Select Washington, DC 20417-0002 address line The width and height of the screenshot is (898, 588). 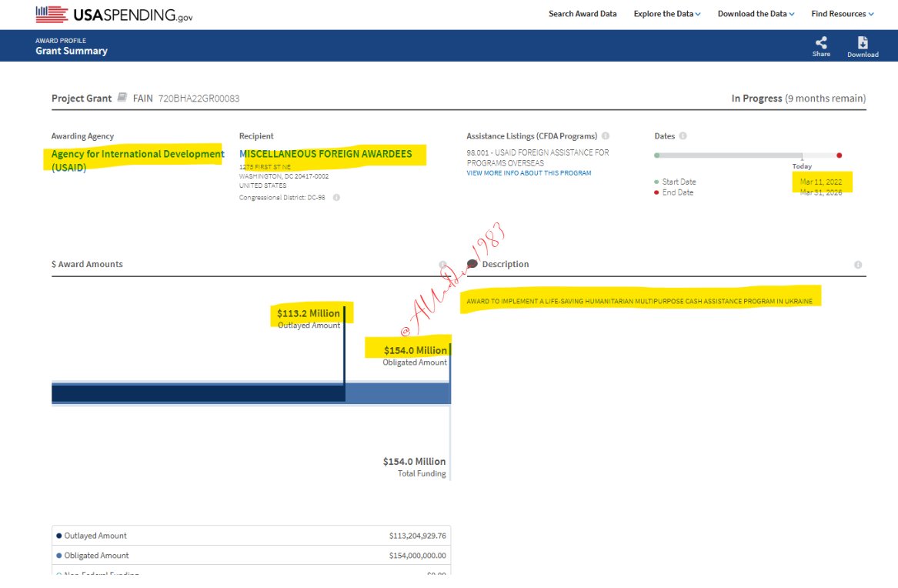(283, 176)
